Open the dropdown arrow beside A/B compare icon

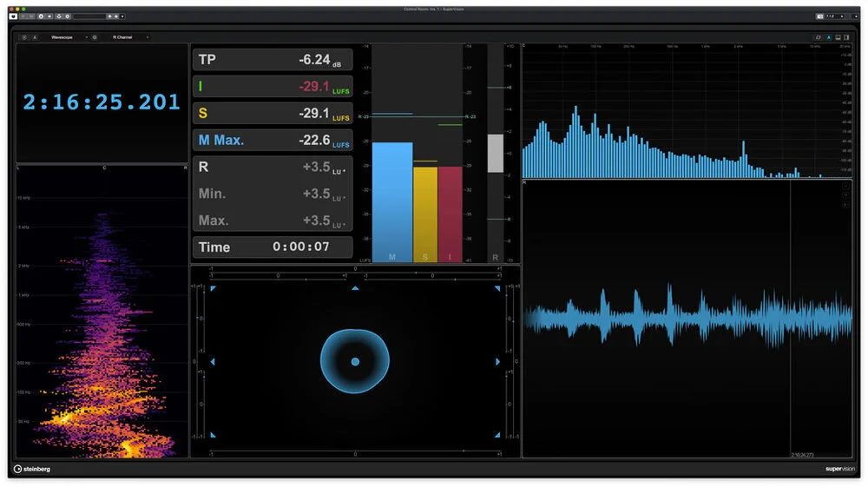coord(49,16)
